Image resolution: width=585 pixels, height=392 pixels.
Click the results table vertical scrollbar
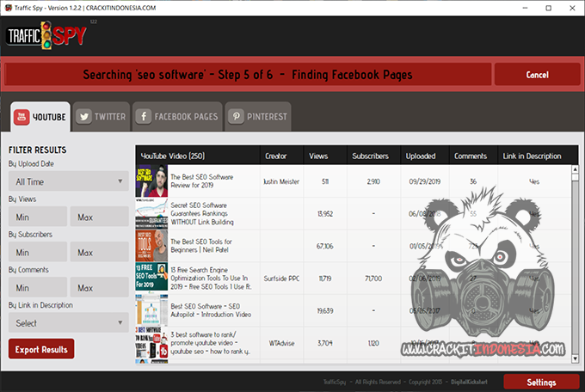[x=575, y=258]
